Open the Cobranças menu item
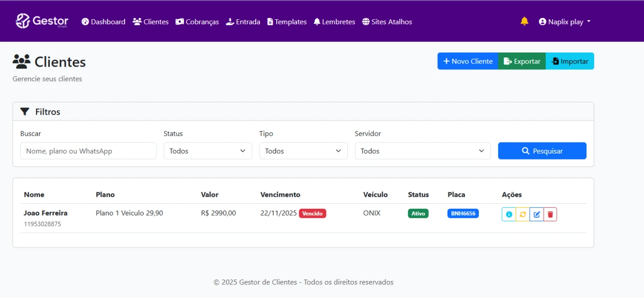The height and width of the screenshot is (298, 644). [x=197, y=22]
